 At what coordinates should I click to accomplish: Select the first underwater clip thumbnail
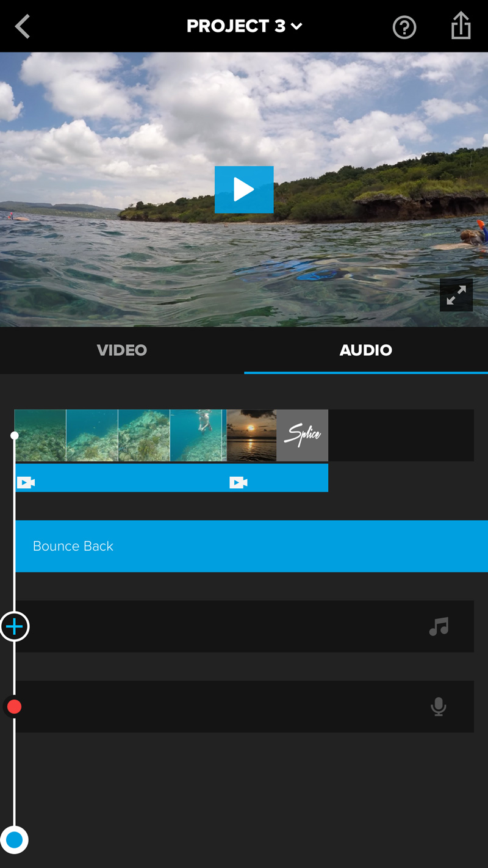40,435
